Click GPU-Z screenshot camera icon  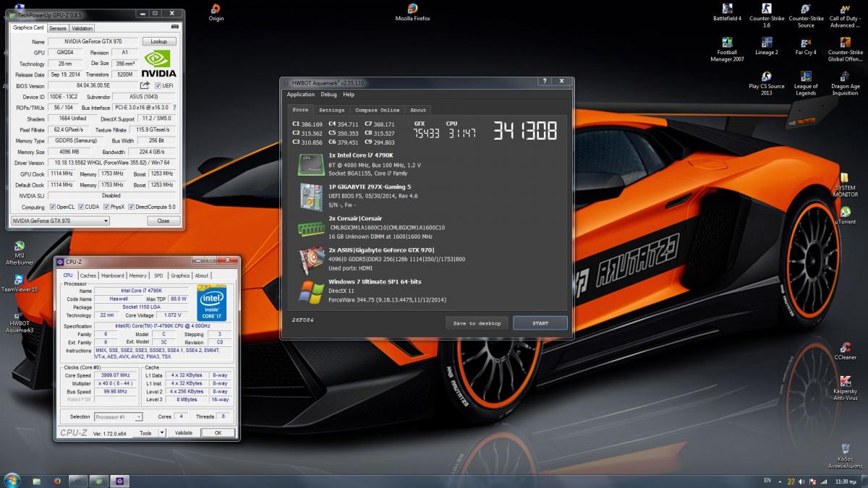coord(174,27)
